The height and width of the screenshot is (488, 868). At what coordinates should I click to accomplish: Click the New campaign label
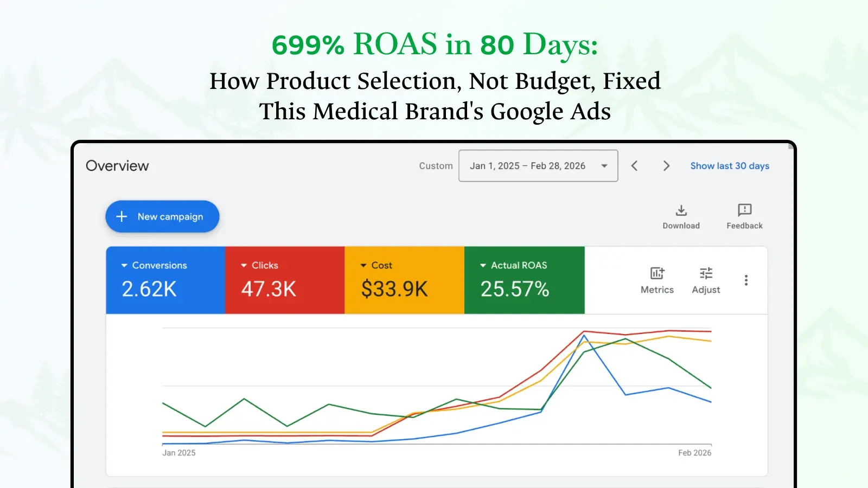[x=170, y=217]
